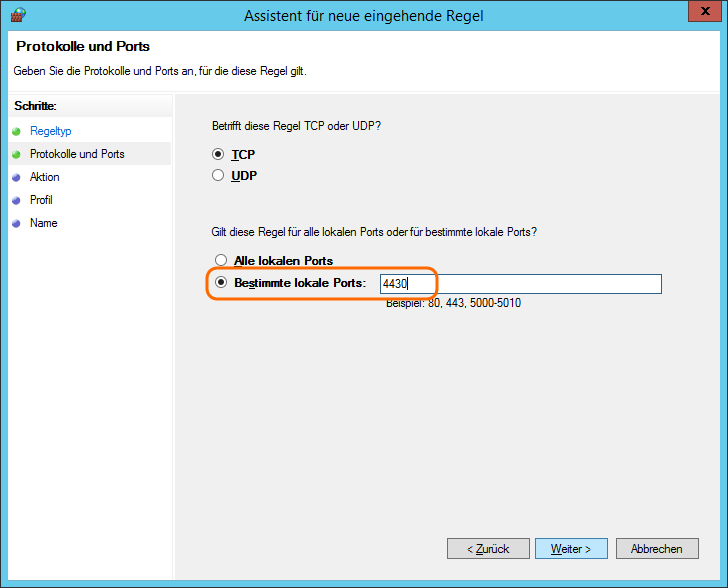Click the blue bullet beside Name

pos(16,223)
